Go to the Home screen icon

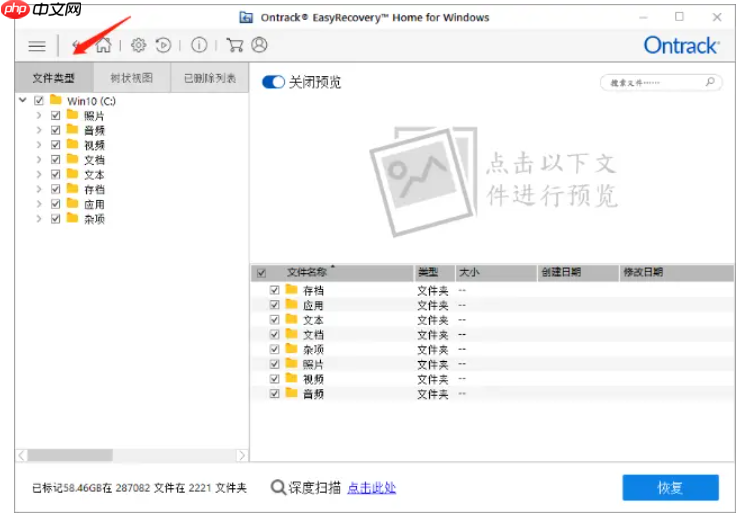pos(103,45)
